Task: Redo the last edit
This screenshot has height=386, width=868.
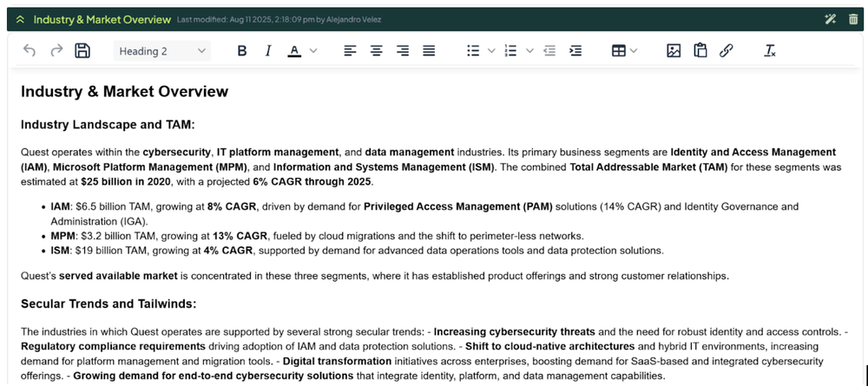Action: [x=56, y=51]
